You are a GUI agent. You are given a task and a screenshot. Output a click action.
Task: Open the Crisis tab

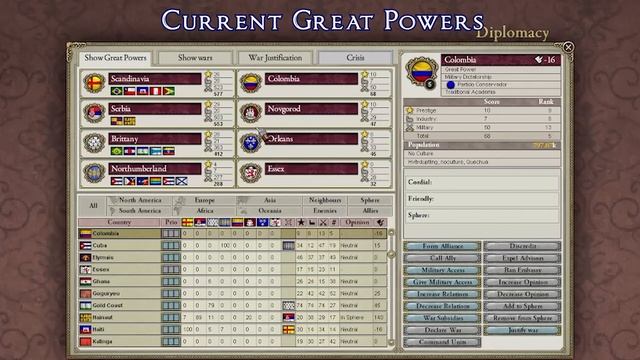355,58
